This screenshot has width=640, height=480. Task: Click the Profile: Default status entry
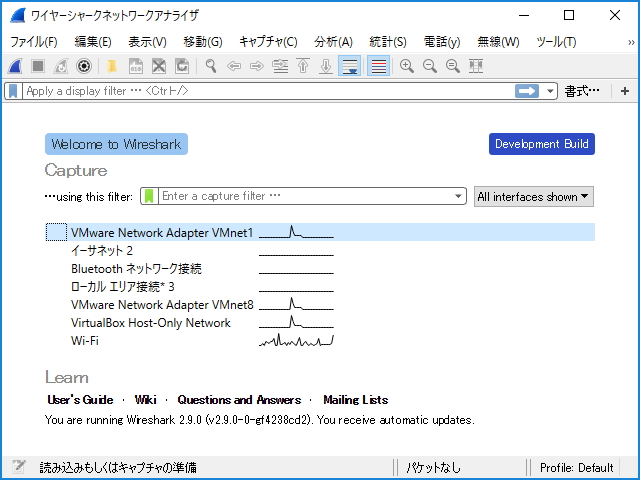[576, 467]
